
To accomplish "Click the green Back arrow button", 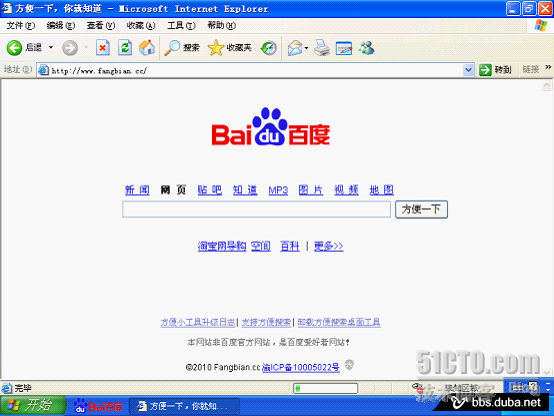I will click(x=14, y=48).
